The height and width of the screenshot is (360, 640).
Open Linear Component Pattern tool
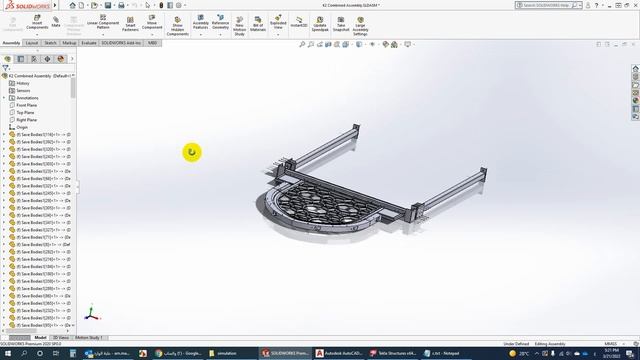pos(103,22)
